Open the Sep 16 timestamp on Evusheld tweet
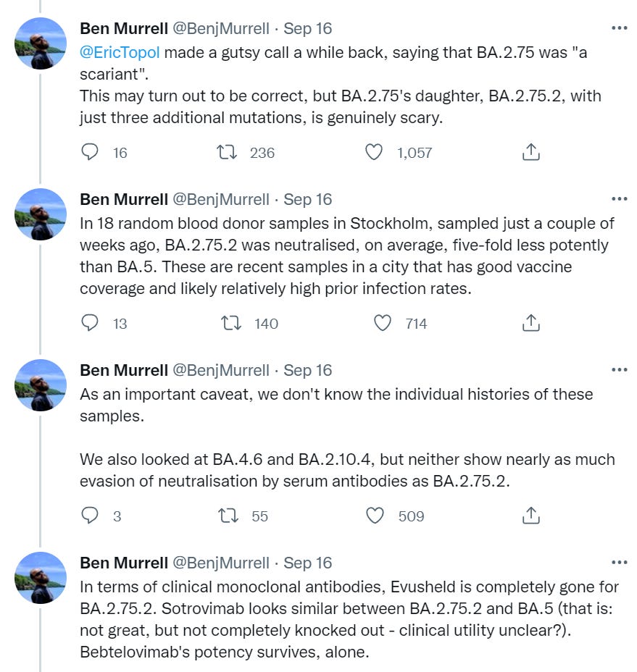Screen dimensions: 637x672 point(307,563)
